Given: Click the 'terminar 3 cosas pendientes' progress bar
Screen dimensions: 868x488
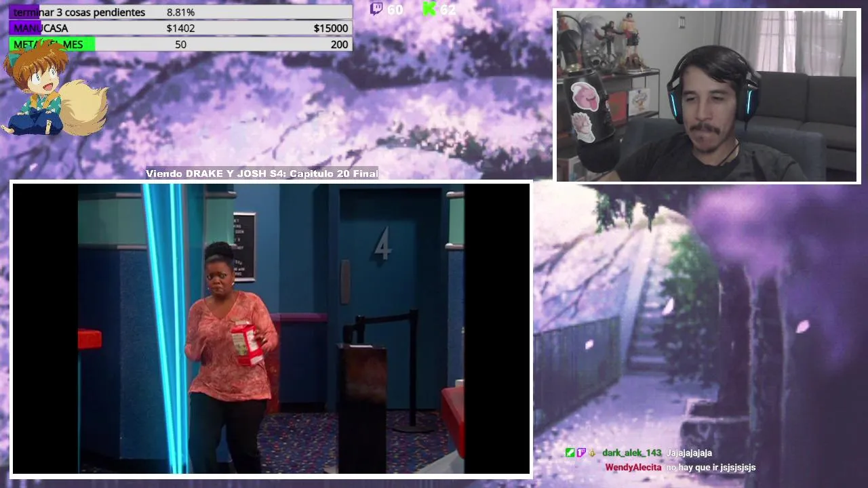Looking at the screenshot, I should [180, 12].
